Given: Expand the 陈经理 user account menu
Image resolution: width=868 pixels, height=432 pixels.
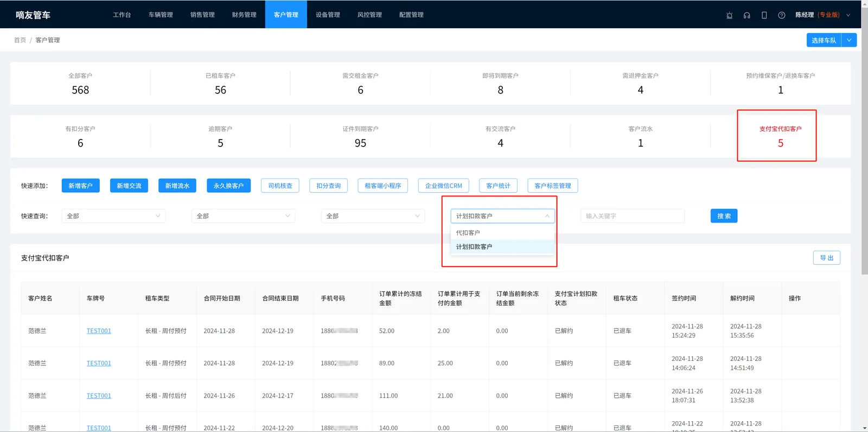Looking at the screenshot, I should coord(822,15).
